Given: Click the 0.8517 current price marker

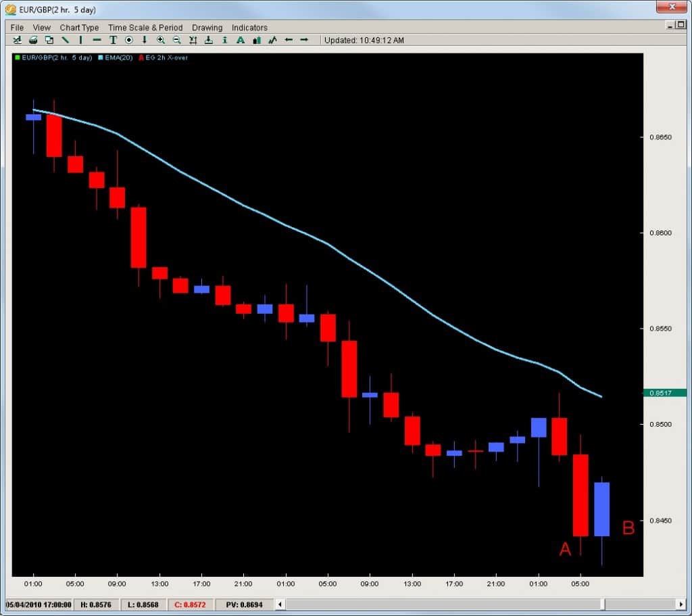Looking at the screenshot, I should pos(665,393).
